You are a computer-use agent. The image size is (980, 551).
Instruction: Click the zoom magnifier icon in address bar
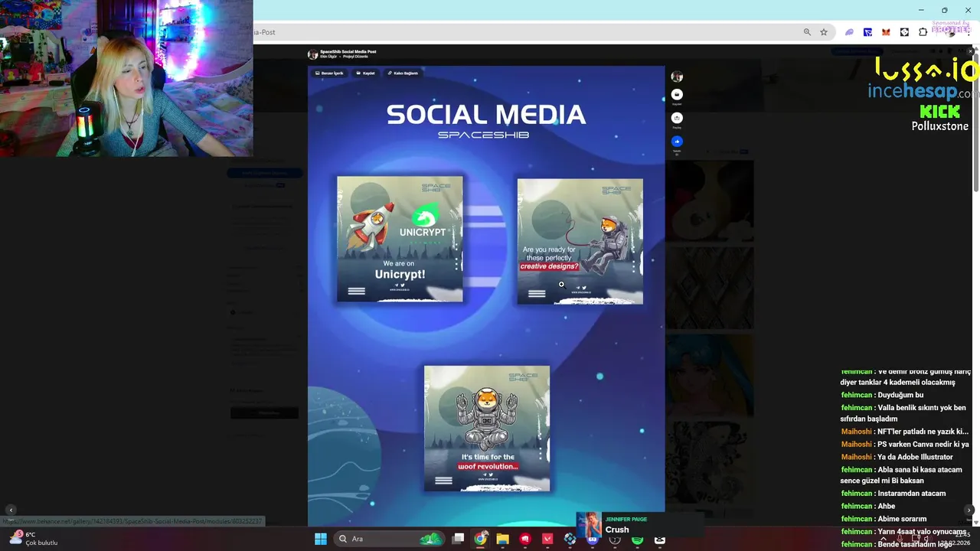(x=807, y=32)
